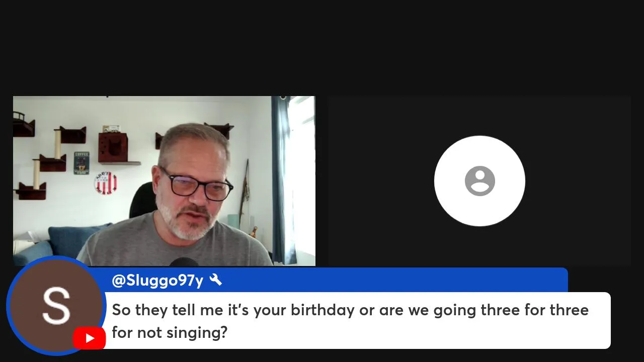Open the @Sluggo97y username
The width and height of the screenshot is (644, 362).
pos(157,281)
